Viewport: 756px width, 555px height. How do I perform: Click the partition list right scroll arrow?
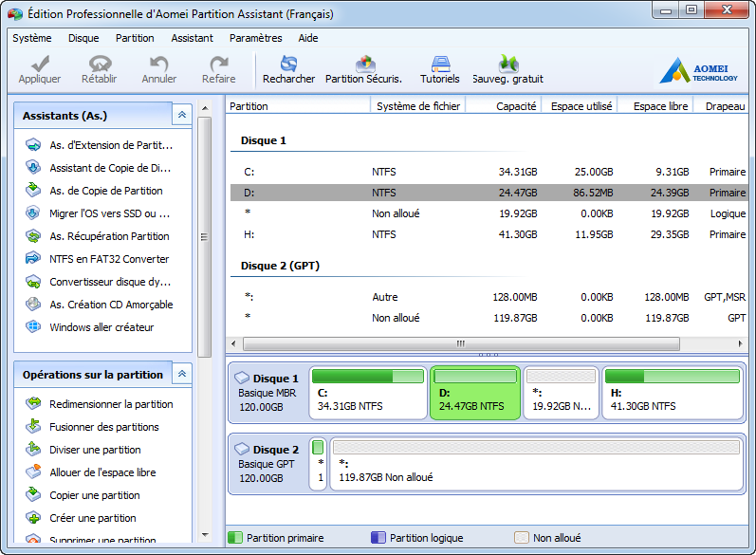click(x=740, y=343)
